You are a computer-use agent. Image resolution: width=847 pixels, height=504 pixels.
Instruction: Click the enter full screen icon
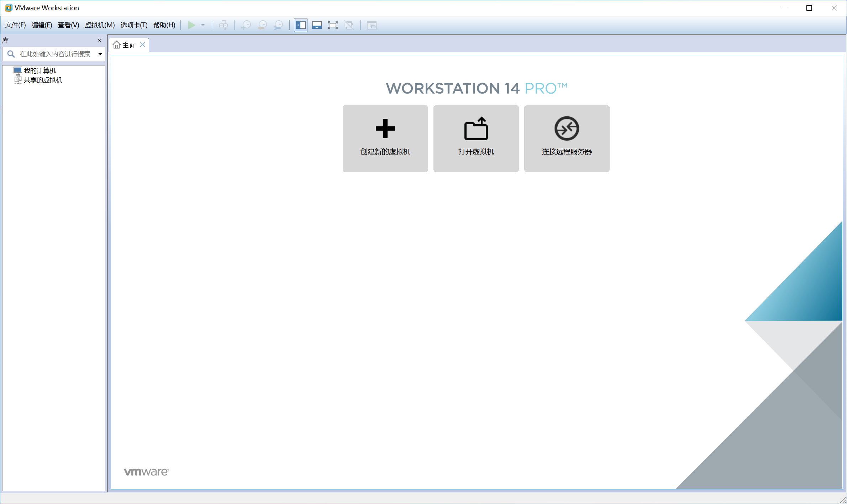(x=333, y=25)
